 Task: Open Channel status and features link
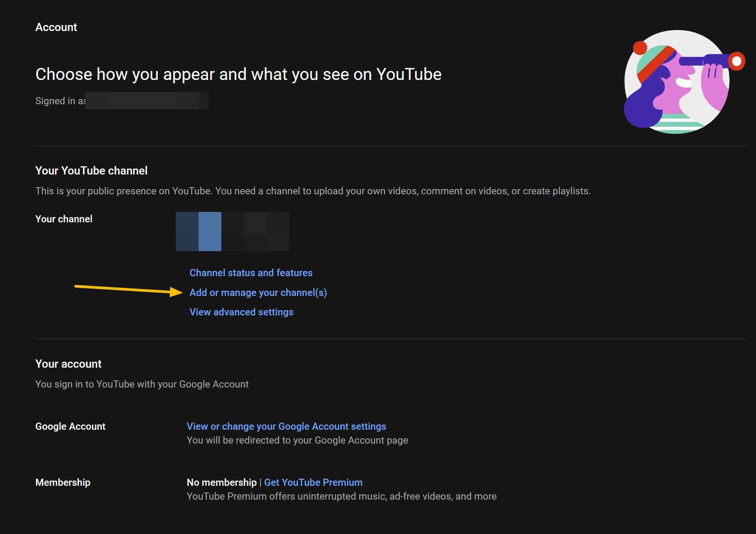click(x=251, y=273)
